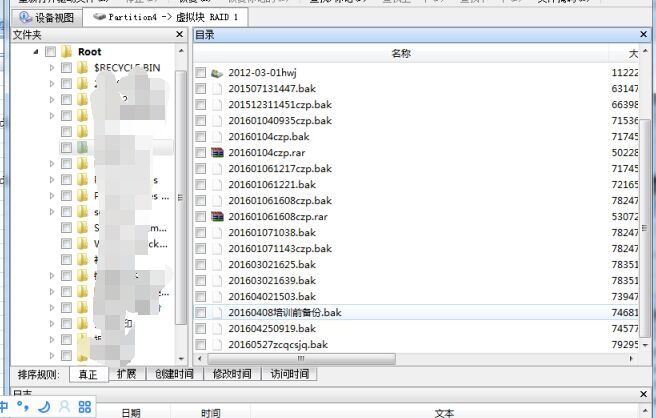Click the Root folder icon

point(66,51)
